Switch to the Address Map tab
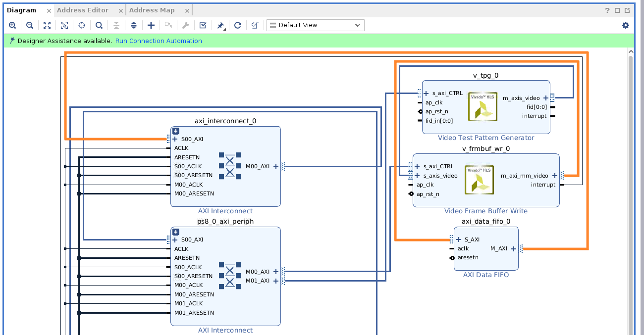Viewport: 644px width, 335px height. [152, 10]
